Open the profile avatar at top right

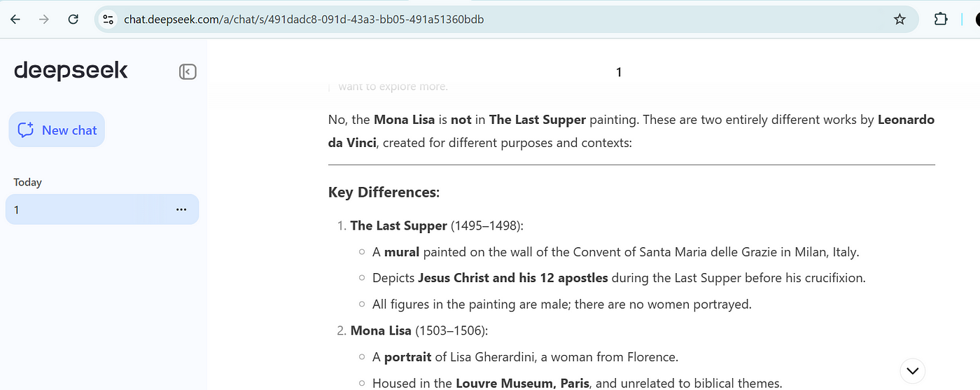pos(975,20)
